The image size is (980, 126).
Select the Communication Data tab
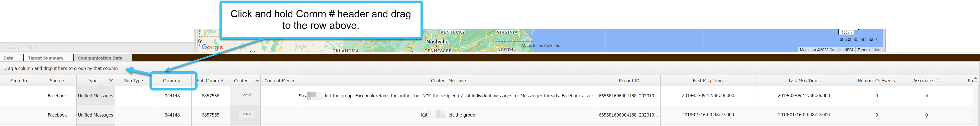click(100, 58)
